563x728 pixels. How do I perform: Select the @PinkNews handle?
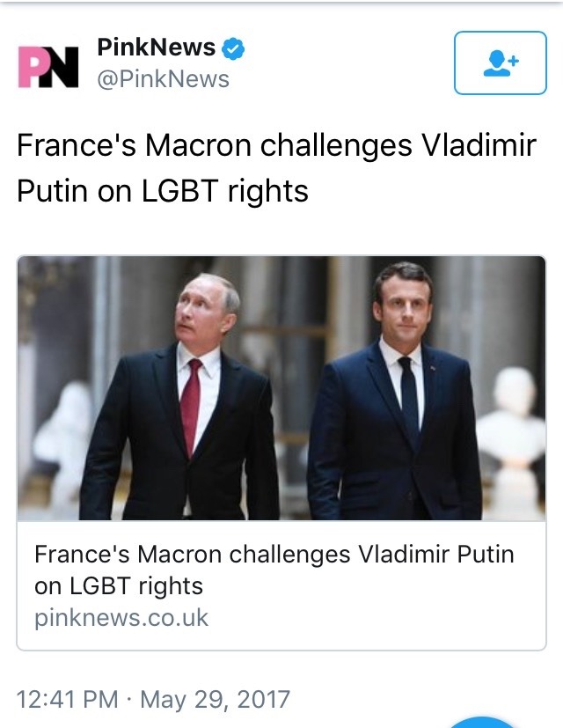pyautogui.click(x=163, y=79)
